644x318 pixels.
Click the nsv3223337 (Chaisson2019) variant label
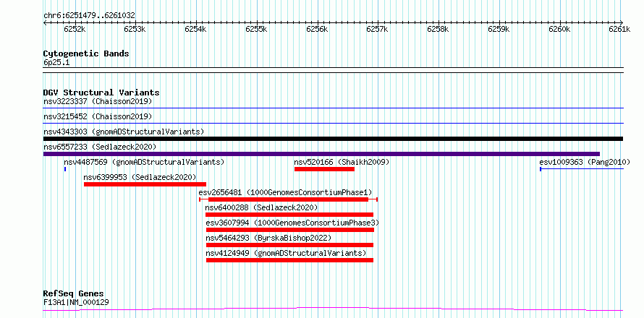point(98,101)
